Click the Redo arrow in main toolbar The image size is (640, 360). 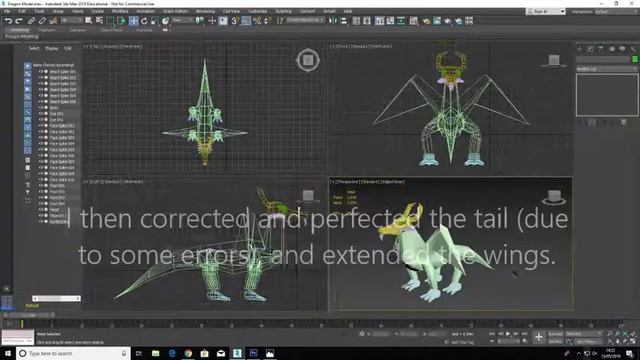tap(19, 20)
